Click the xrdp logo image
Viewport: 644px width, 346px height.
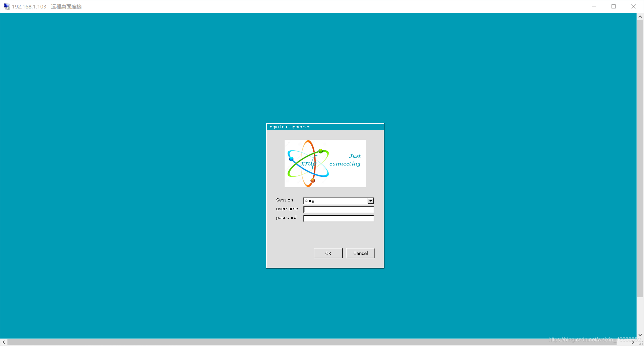(x=325, y=164)
